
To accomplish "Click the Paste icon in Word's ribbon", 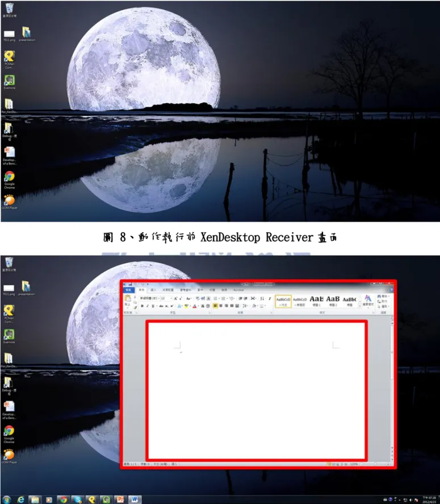I will point(128,298).
